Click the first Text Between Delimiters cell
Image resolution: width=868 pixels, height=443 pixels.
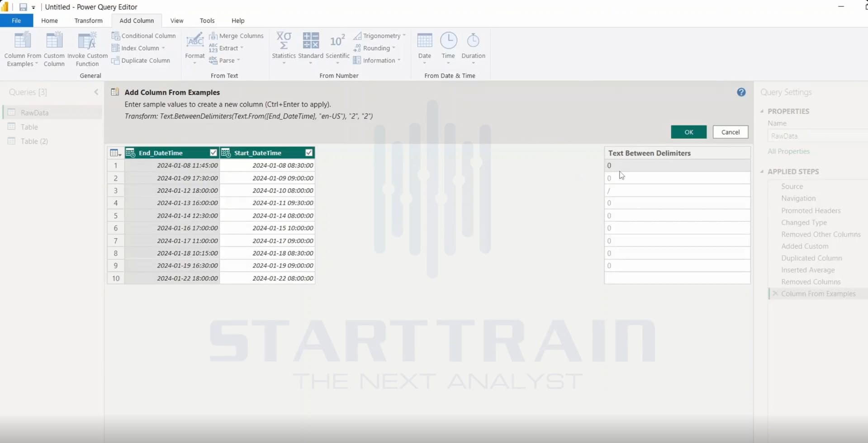[677, 165]
